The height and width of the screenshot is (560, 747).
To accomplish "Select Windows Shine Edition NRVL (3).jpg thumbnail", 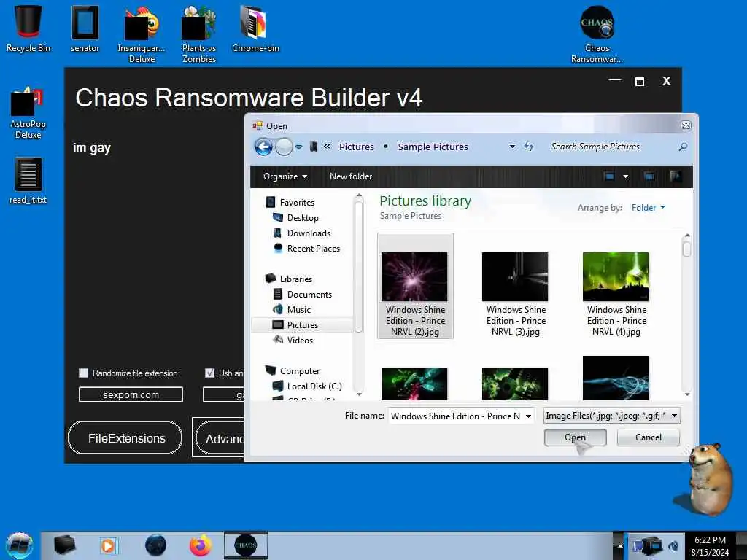I will coord(516,295).
